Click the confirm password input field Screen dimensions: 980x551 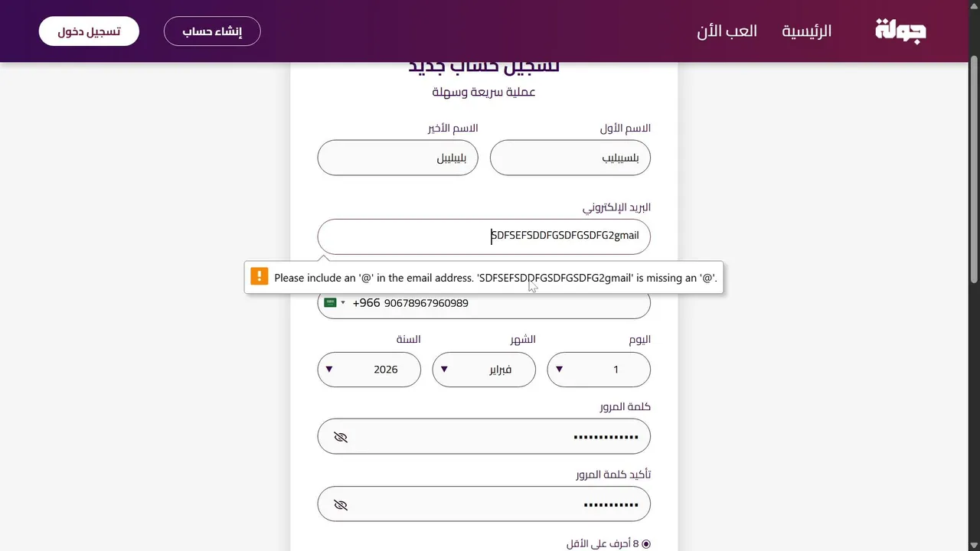tap(498, 505)
